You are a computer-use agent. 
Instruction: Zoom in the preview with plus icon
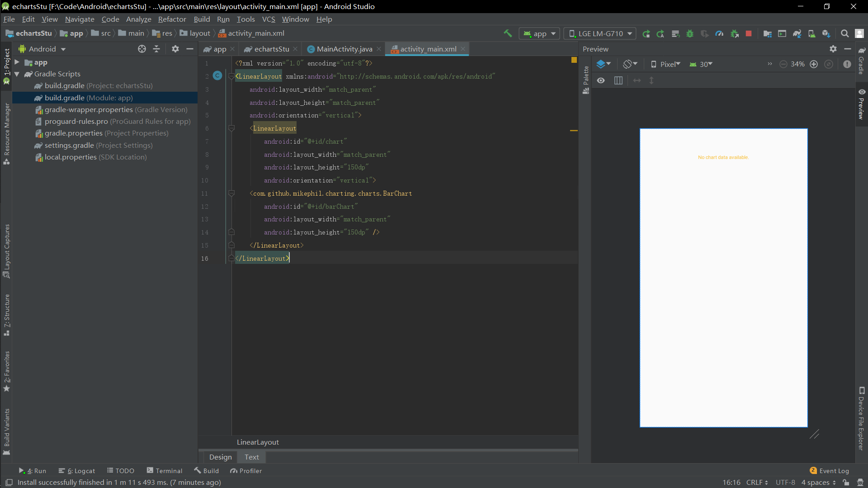(x=814, y=64)
